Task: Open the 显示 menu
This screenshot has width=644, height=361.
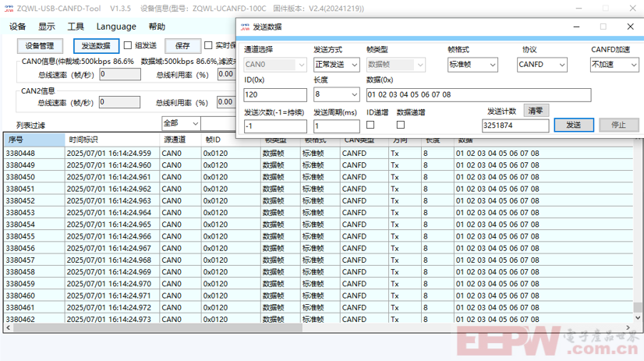Action: (x=47, y=27)
